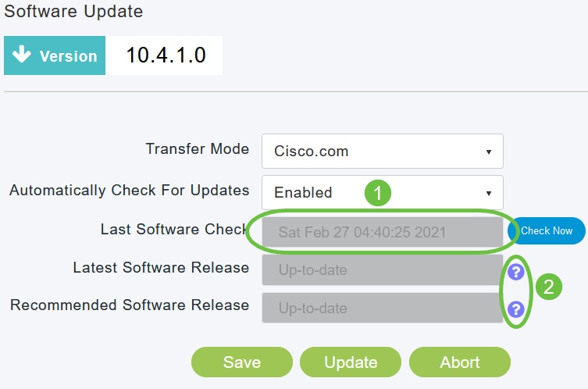Click the Recommended Software Release field

[x=382, y=309]
